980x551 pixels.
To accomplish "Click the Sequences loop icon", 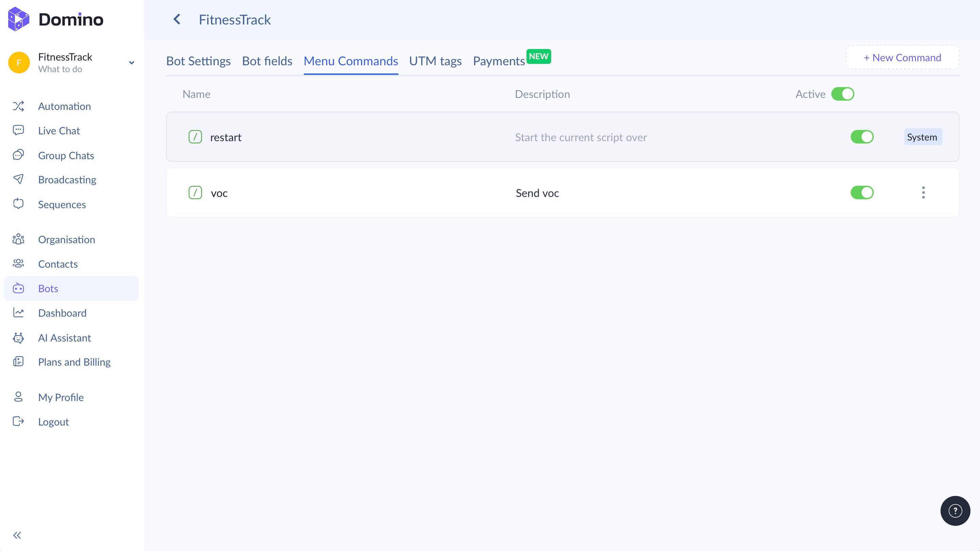I will click(x=18, y=204).
